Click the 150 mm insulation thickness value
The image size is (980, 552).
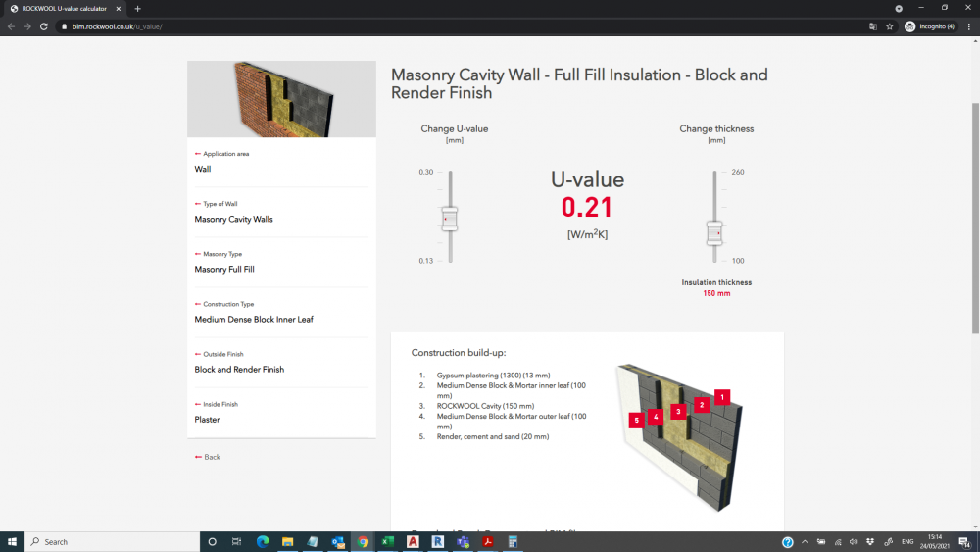tap(716, 293)
